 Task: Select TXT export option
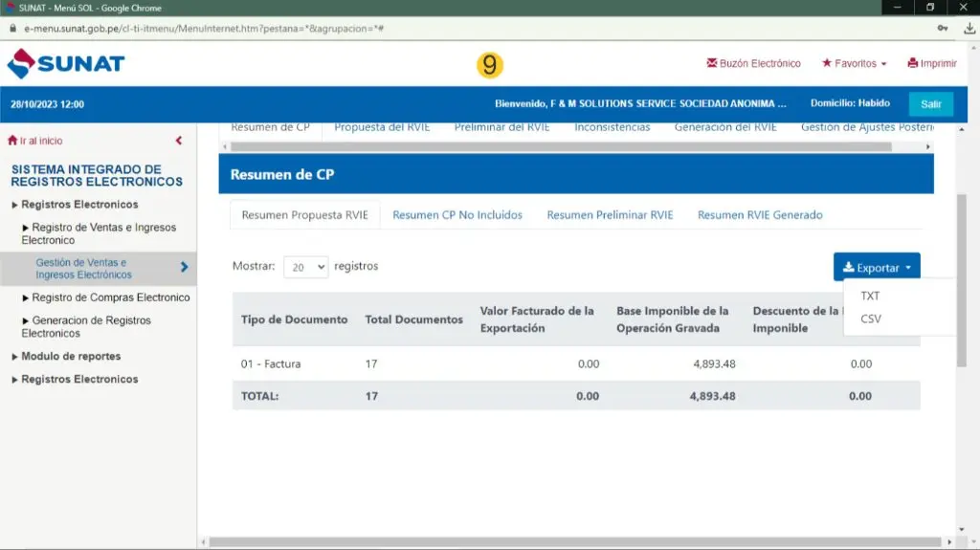click(870, 296)
